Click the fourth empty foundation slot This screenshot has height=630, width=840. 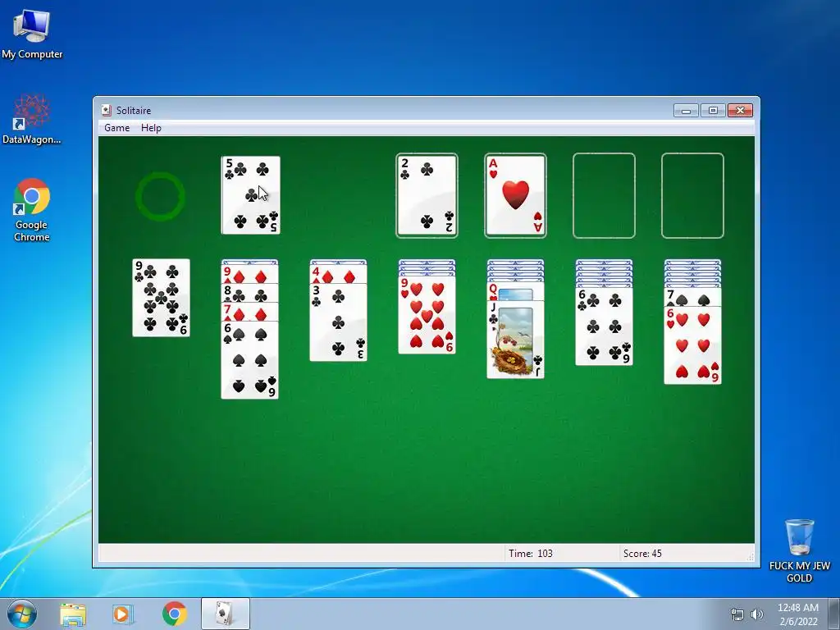692,195
